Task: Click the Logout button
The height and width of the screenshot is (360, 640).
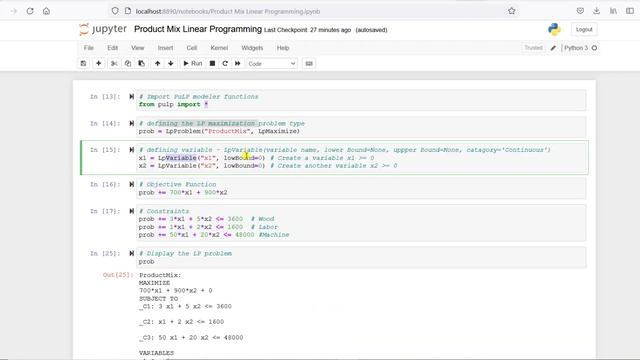Action: point(584,29)
